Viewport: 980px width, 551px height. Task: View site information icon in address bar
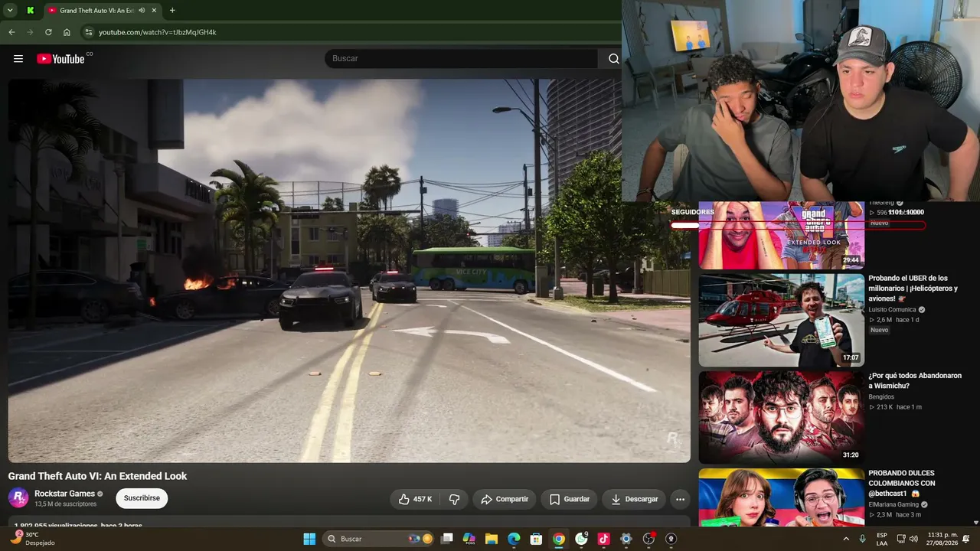coord(89,32)
